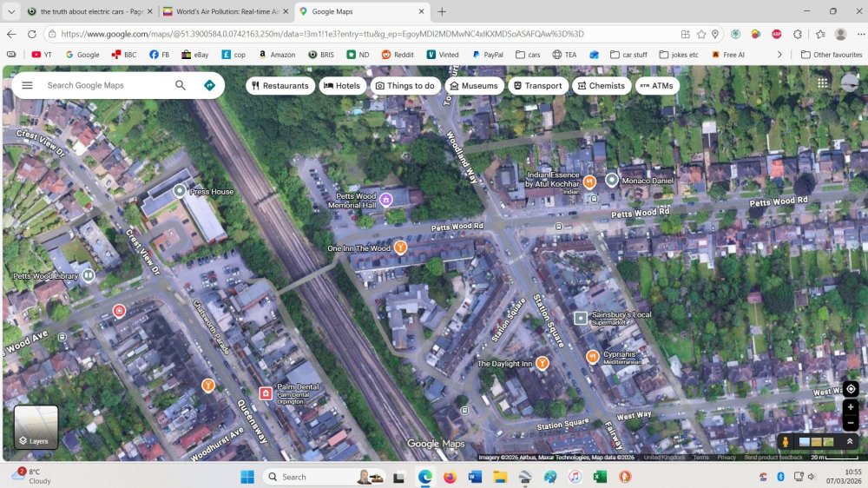The width and height of the screenshot is (868, 488).
Task: Open the Reddit bookmark
Action: tap(398, 55)
